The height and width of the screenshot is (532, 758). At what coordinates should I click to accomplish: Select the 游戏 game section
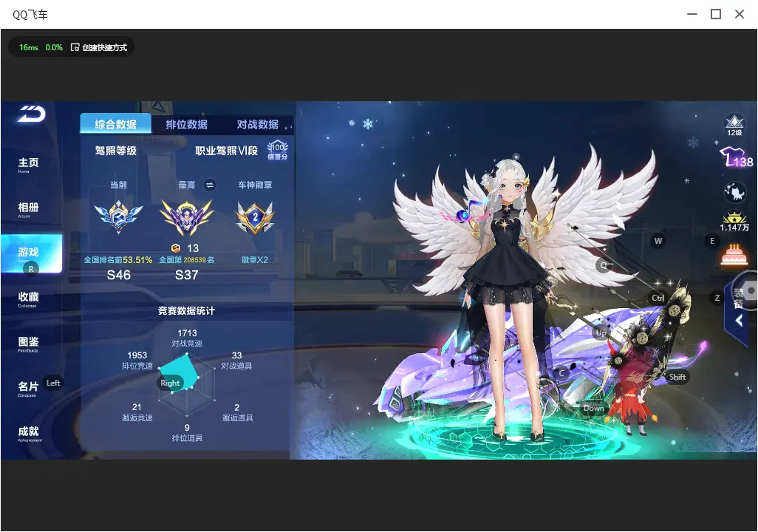[x=32, y=254]
